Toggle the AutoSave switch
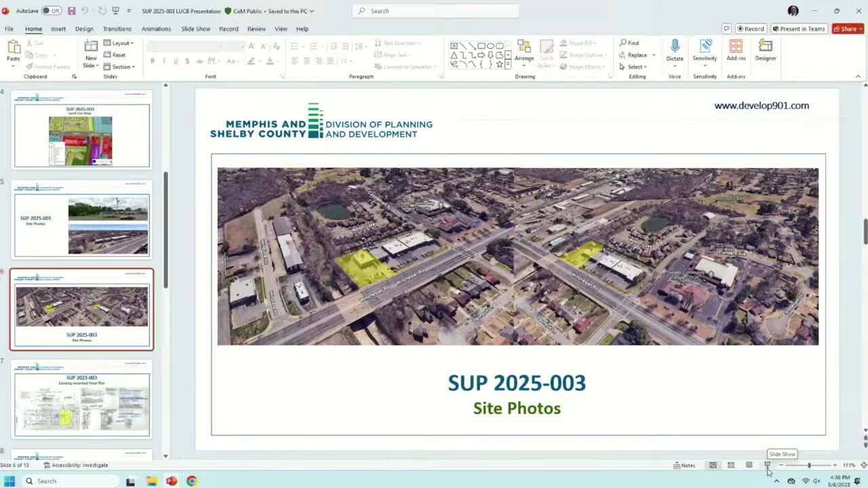The height and width of the screenshot is (488, 868). coord(51,11)
